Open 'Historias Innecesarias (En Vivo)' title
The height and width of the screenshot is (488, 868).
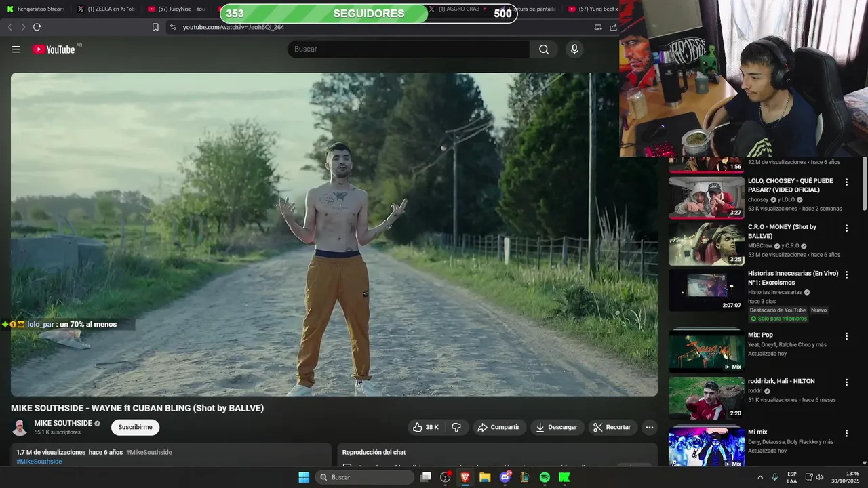[x=793, y=278]
